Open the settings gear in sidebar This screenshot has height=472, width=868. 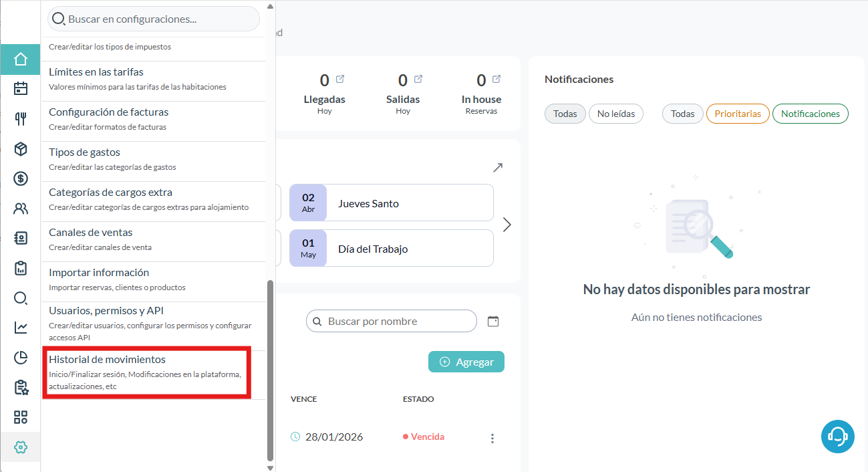21,447
